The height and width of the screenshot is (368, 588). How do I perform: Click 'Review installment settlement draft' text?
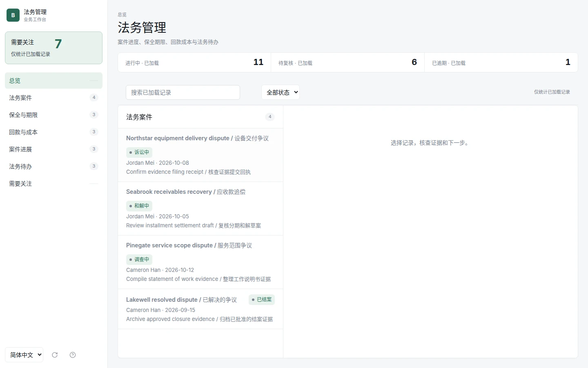pos(170,225)
